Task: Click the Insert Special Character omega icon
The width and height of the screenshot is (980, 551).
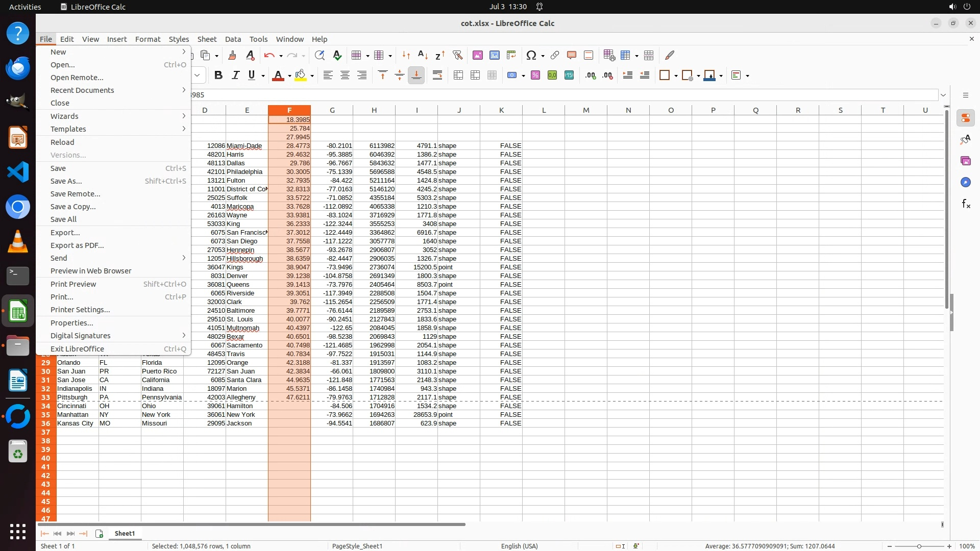Action: click(x=531, y=55)
